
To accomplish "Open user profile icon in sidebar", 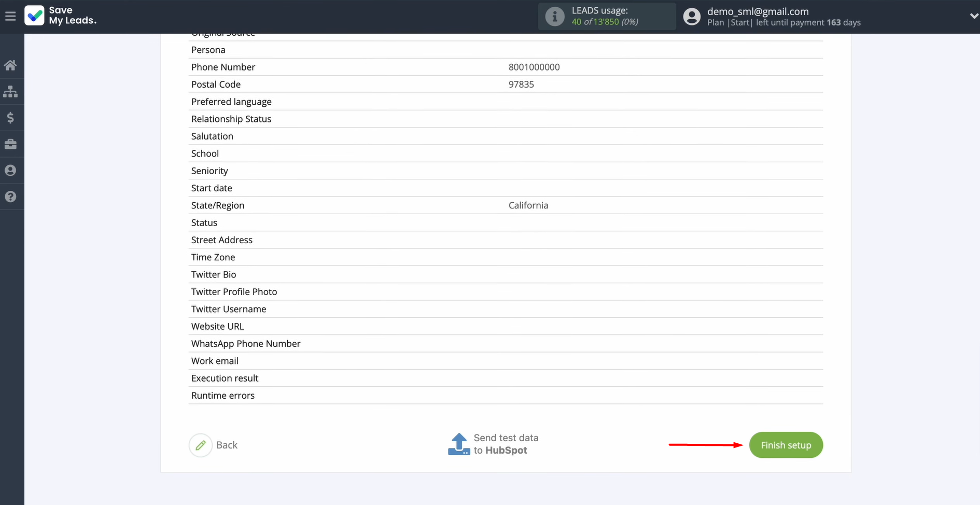I will tap(10, 171).
